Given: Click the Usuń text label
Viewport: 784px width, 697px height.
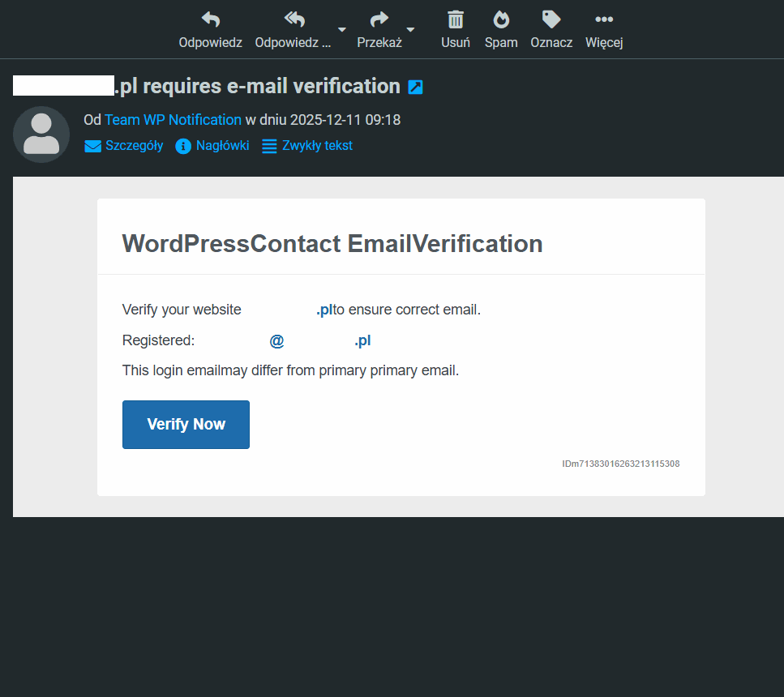Looking at the screenshot, I should click(x=456, y=42).
